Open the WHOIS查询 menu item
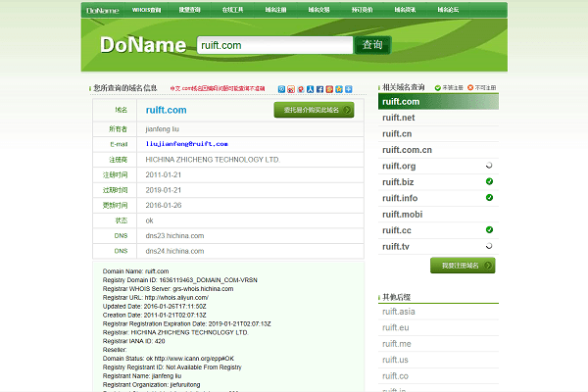Screen dimensions: 588x392 coord(146,10)
